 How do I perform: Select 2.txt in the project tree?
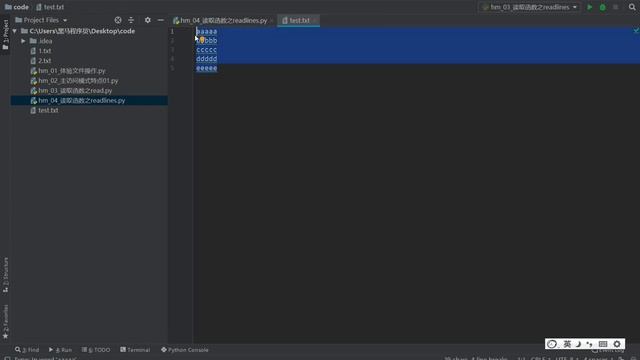pyautogui.click(x=41, y=61)
